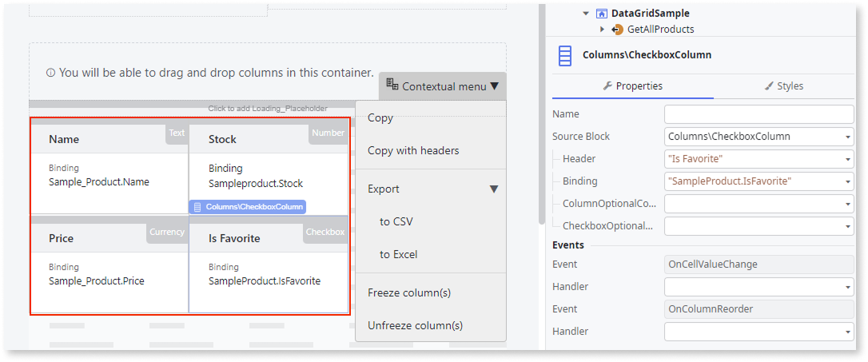Collapse the Export submenu arrow
The width and height of the screenshot is (868, 362).
point(494,189)
